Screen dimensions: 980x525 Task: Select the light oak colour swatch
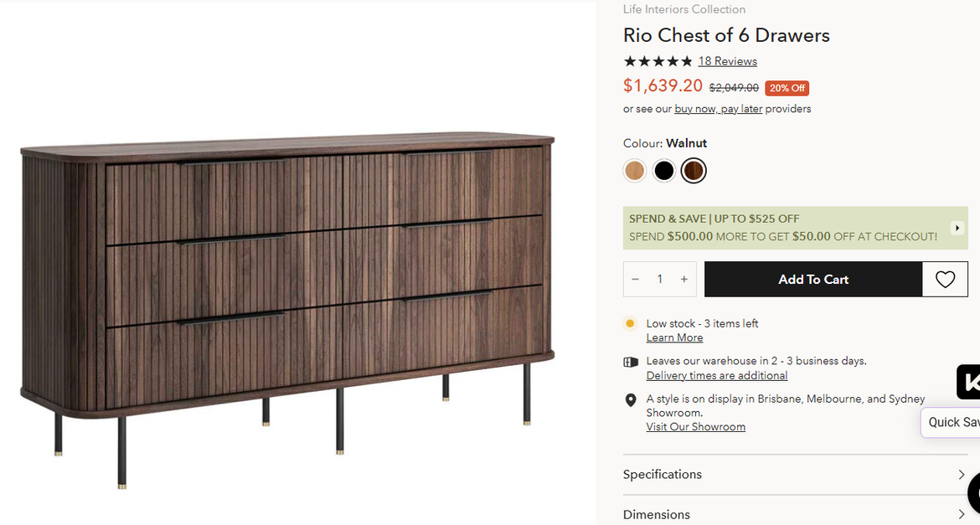635,171
